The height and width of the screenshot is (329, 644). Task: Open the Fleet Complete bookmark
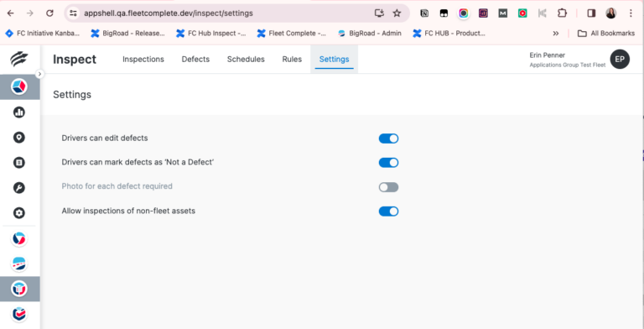point(292,34)
